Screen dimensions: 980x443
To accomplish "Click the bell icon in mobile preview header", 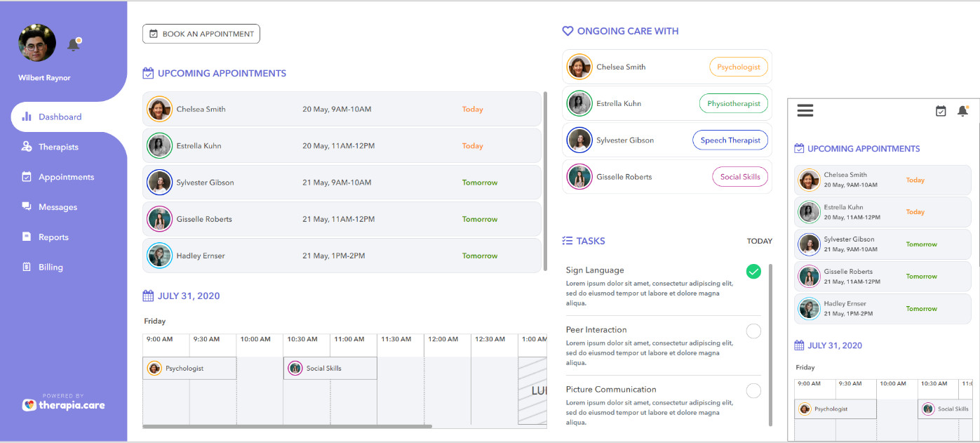I will (962, 111).
